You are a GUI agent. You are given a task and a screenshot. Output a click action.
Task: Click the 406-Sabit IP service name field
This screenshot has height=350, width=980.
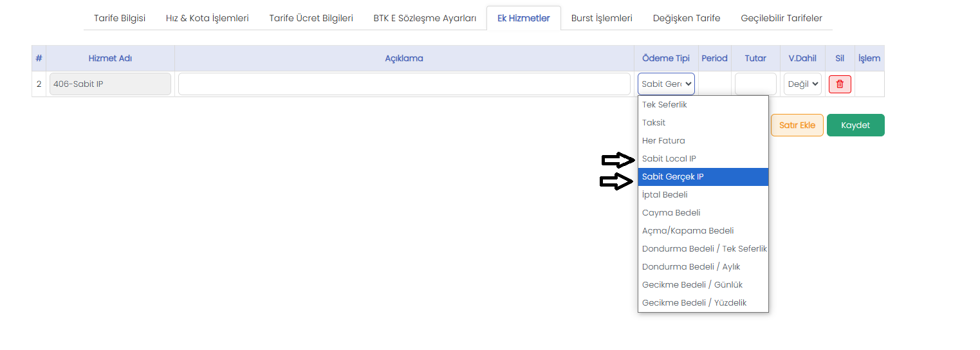pyautogui.click(x=110, y=84)
